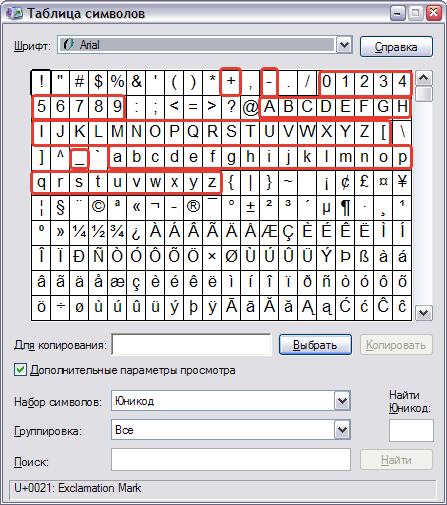Image resolution: width=447 pixels, height=505 pixels.
Task: Select the dollar sign character
Action: pyautogui.click(x=98, y=82)
